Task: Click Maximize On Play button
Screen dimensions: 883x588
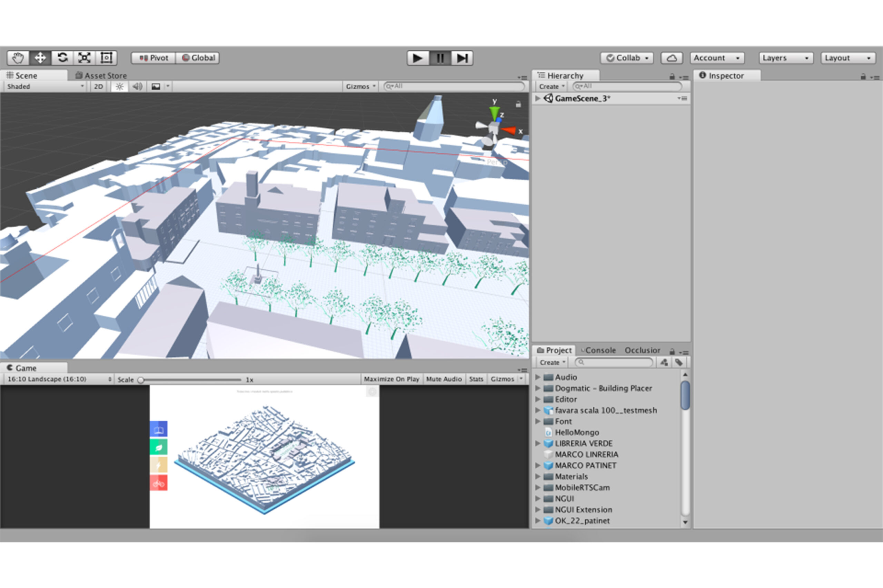Action: click(391, 379)
